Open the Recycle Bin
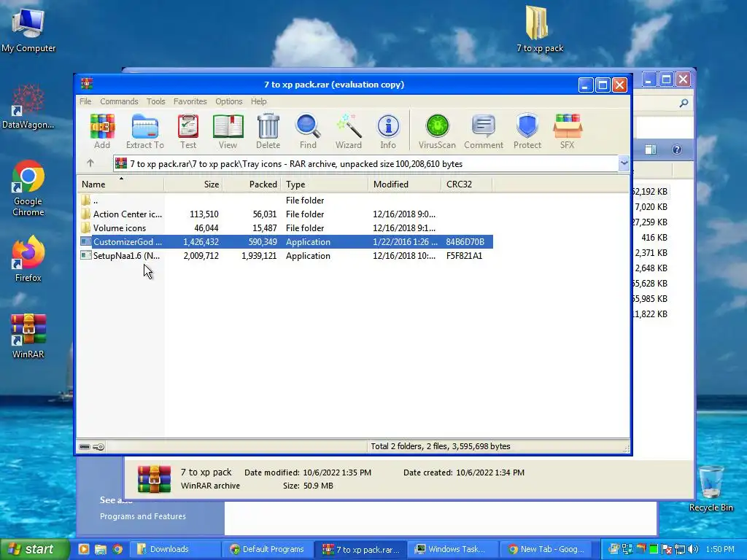This screenshot has height=560, width=747. (711, 489)
